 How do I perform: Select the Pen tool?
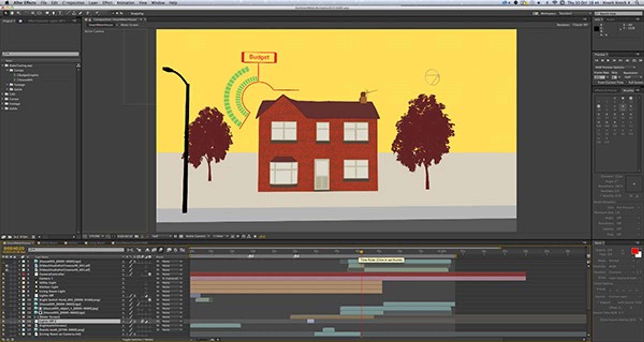tap(54, 13)
